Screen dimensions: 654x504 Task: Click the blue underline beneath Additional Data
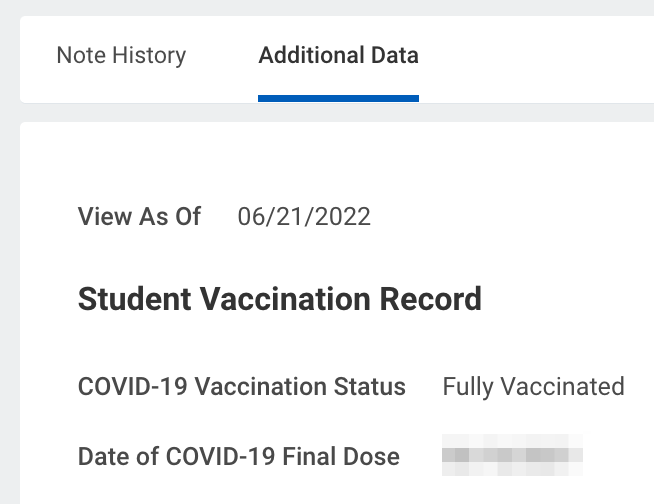click(x=338, y=98)
